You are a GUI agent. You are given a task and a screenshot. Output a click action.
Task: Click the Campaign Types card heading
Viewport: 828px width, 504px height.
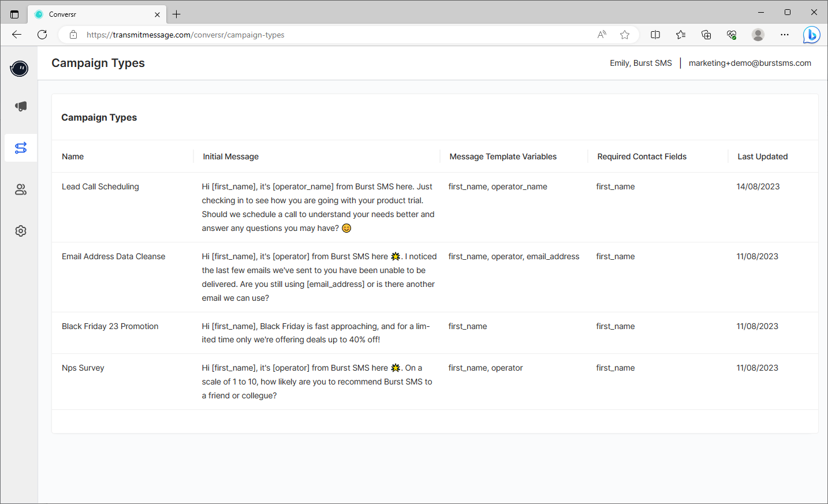(x=99, y=117)
